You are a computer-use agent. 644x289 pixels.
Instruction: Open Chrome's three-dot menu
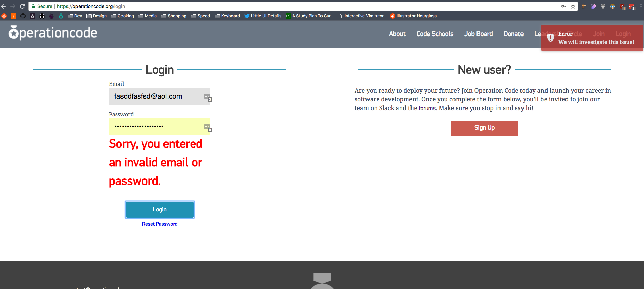pyautogui.click(x=641, y=6)
